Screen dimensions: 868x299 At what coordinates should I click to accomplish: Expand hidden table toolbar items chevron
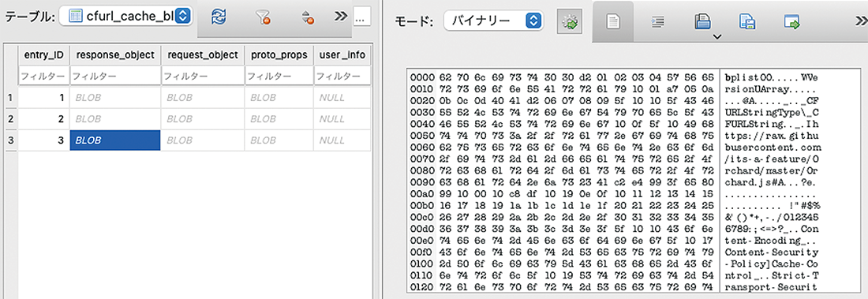340,17
